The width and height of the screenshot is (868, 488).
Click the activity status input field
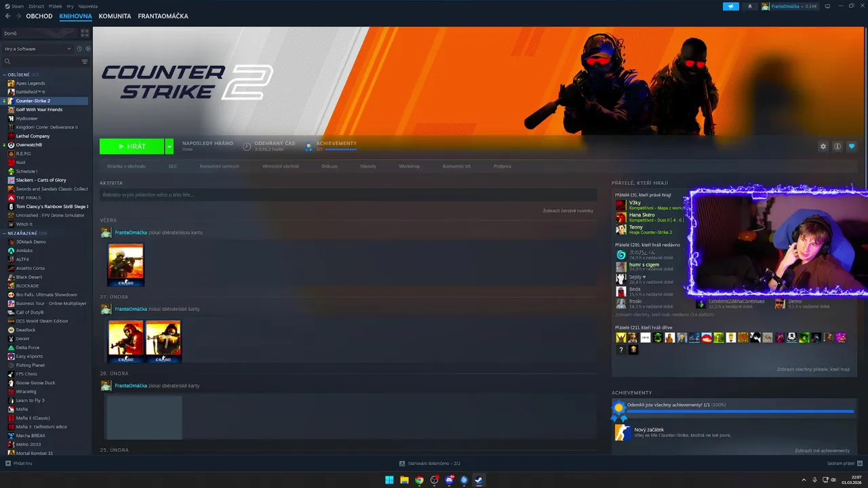[x=348, y=195]
